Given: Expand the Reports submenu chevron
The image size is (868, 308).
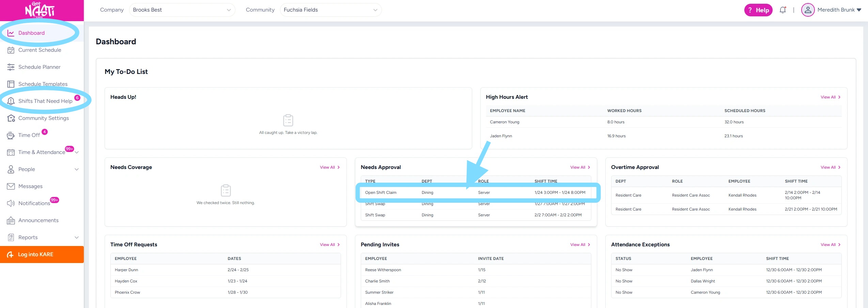Looking at the screenshot, I should coord(77,237).
